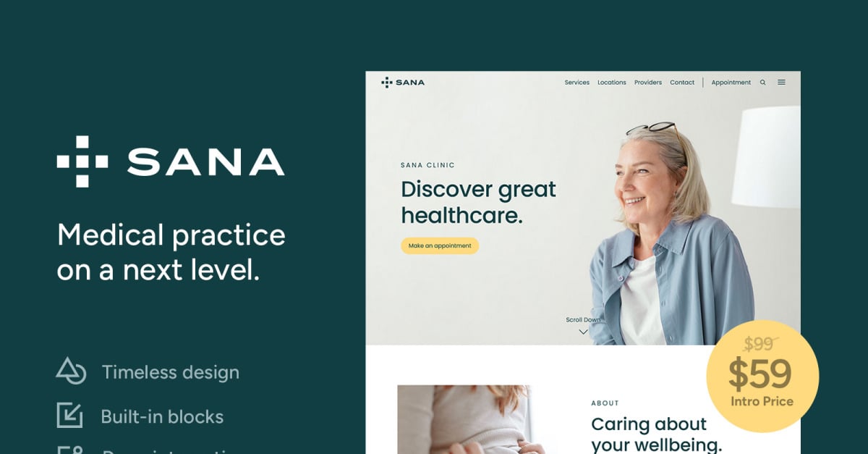Click the large SANA wordmark text

206,162
